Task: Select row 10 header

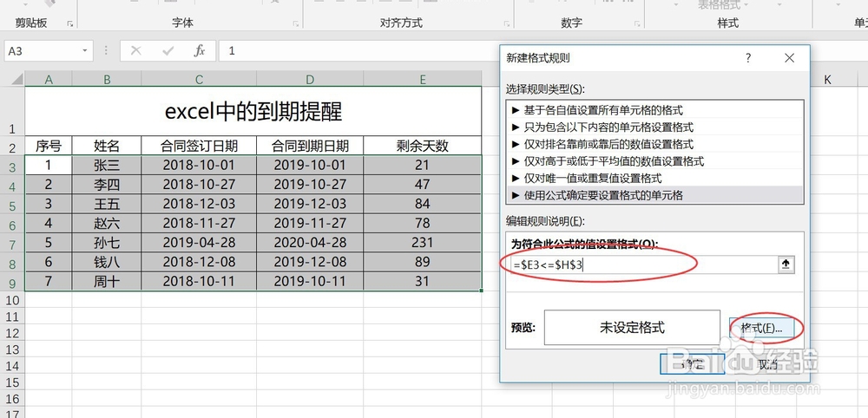Action: point(12,300)
